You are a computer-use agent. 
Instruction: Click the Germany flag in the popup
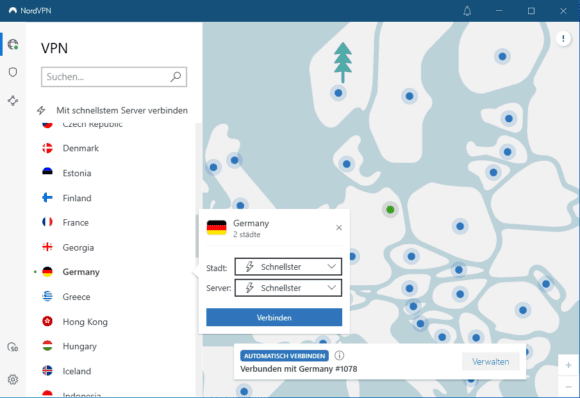coord(216,227)
